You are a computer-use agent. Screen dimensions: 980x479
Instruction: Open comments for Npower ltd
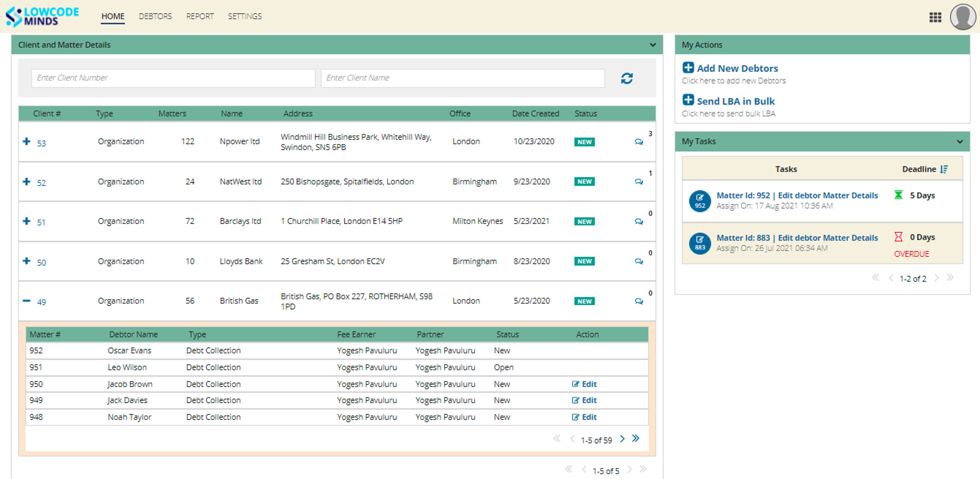(639, 142)
